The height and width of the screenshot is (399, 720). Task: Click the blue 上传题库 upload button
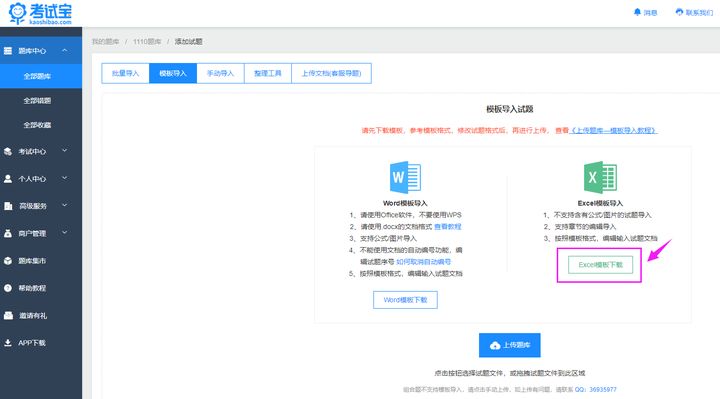tap(510, 345)
